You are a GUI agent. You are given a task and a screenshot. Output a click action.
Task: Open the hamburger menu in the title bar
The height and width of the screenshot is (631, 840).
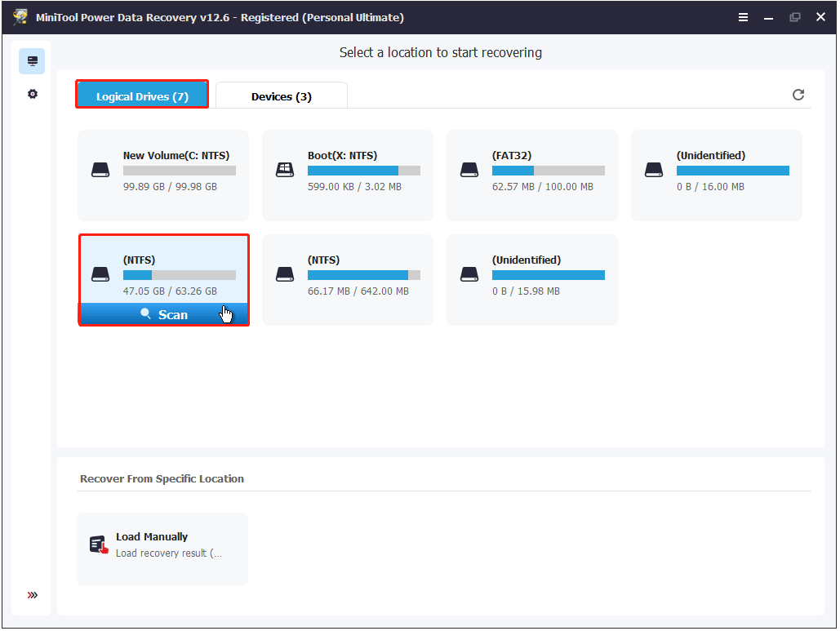coord(743,16)
